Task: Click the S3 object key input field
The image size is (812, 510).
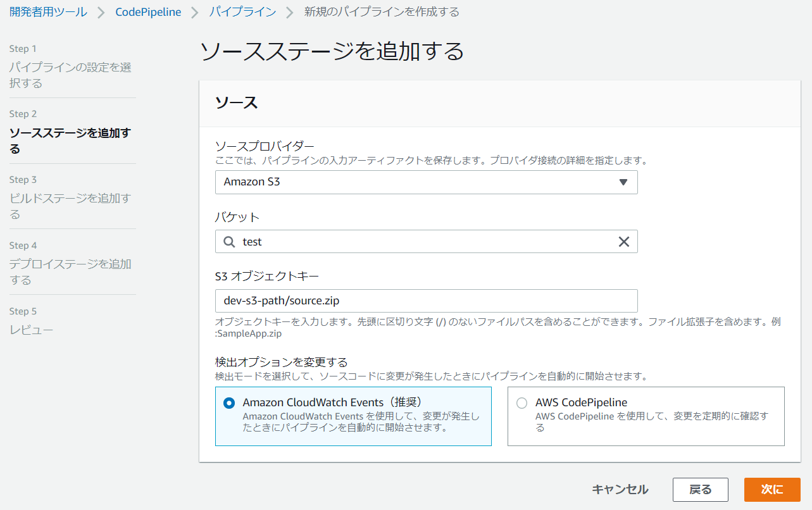Action: tap(426, 301)
